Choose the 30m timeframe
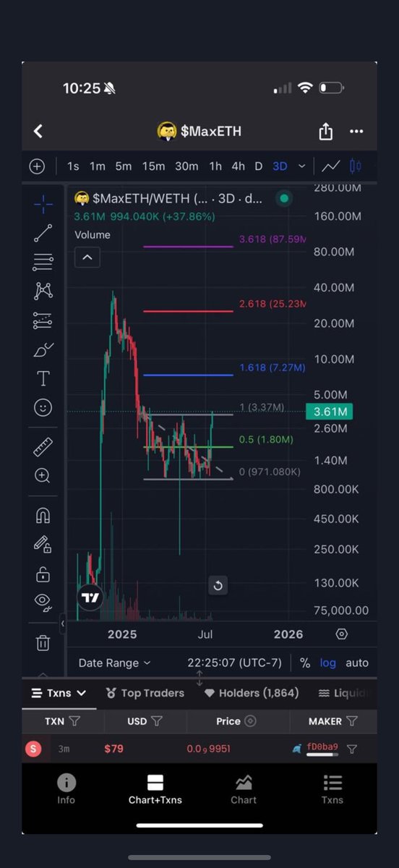Screen dimensions: 399x868 186,166
